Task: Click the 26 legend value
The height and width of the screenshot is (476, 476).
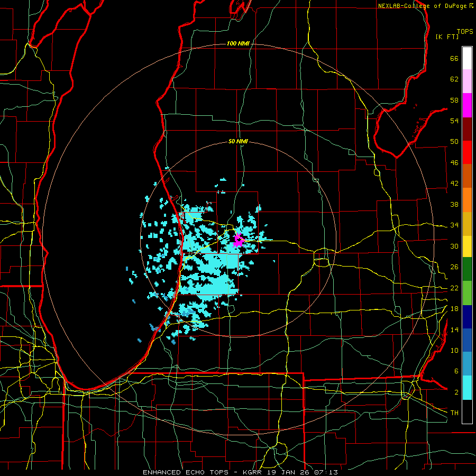Action: 454,267
